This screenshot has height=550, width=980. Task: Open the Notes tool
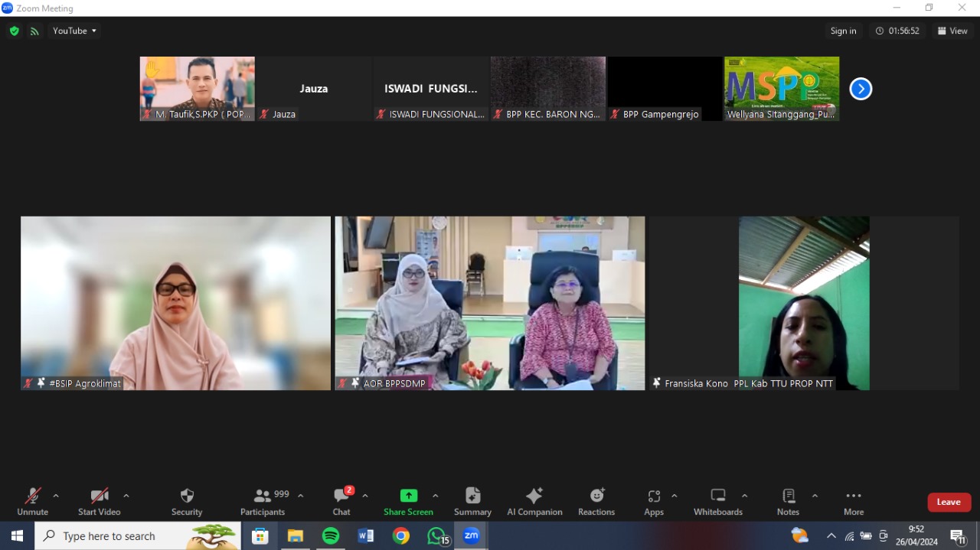click(x=788, y=502)
